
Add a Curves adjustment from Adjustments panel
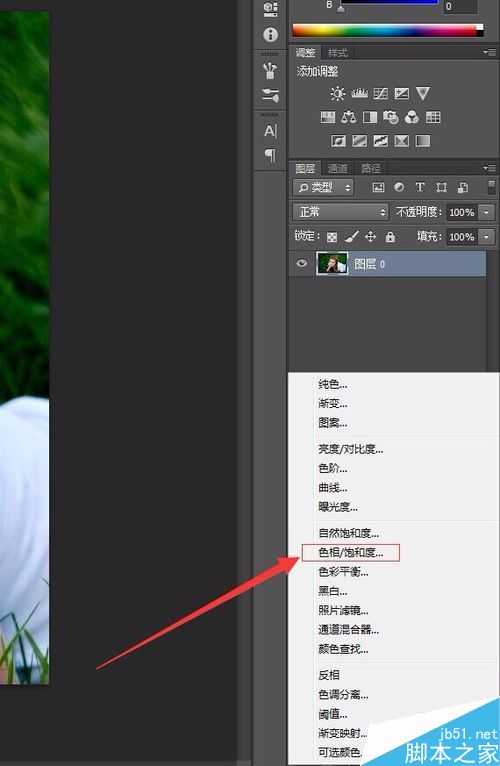pos(381,93)
